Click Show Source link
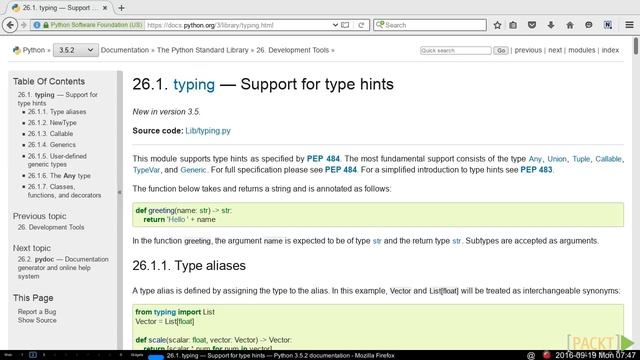 (x=37, y=320)
